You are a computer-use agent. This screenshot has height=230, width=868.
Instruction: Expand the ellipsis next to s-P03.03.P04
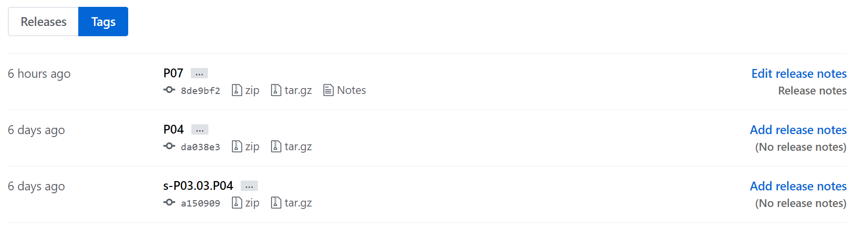click(x=249, y=186)
